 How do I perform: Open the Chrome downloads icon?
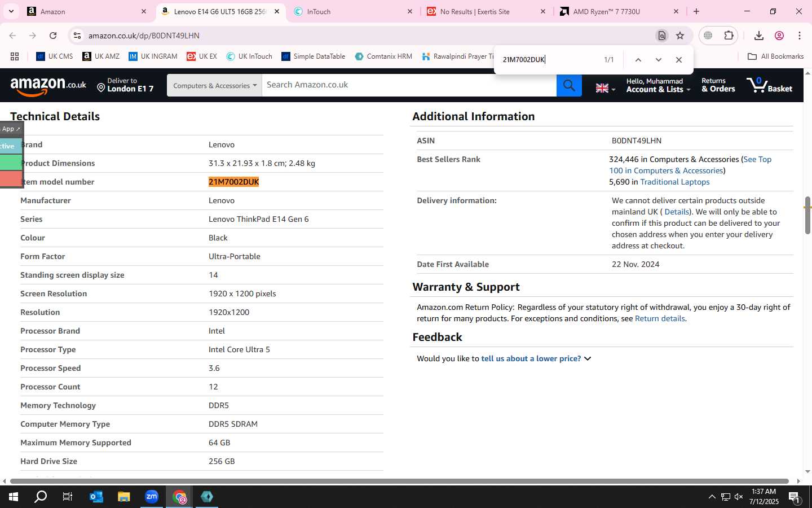(x=759, y=36)
